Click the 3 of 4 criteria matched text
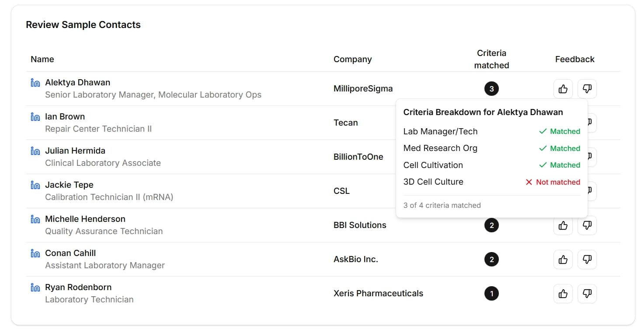 click(x=442, y=205)
